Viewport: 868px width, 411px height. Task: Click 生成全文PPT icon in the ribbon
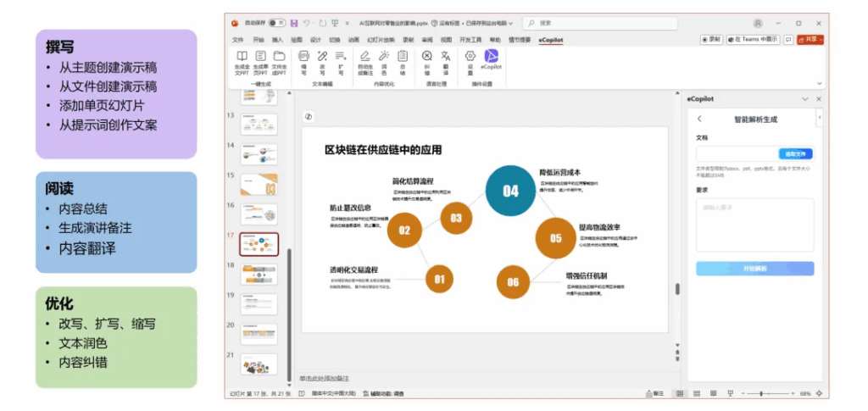click(x=242, y=58)
